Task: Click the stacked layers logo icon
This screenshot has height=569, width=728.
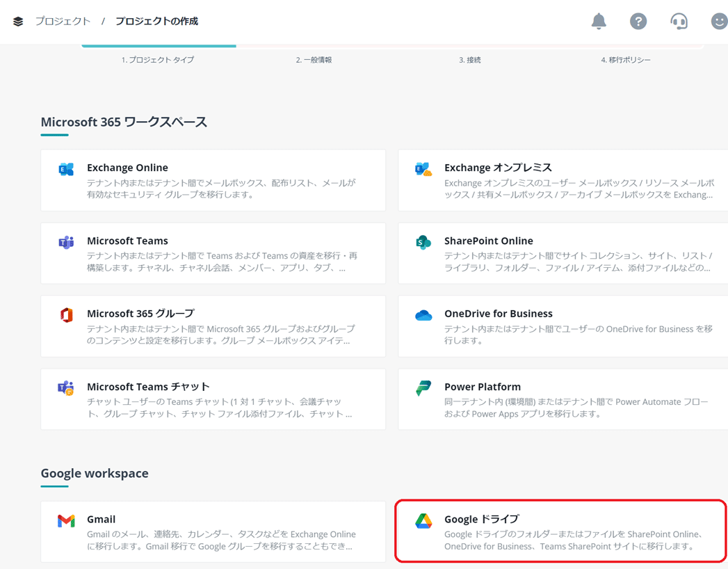Action: click(x=18, y=22)
